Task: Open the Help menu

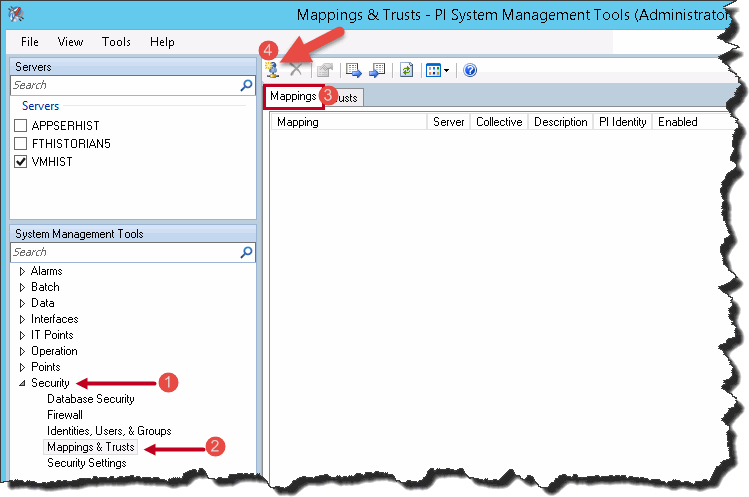Action: [x=162, y=42]
